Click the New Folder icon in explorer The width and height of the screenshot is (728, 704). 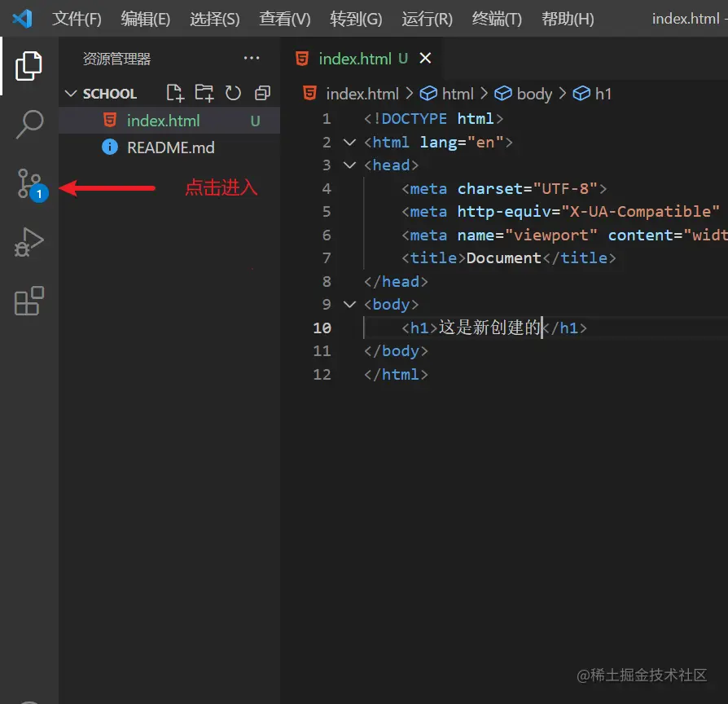point(204,93)
